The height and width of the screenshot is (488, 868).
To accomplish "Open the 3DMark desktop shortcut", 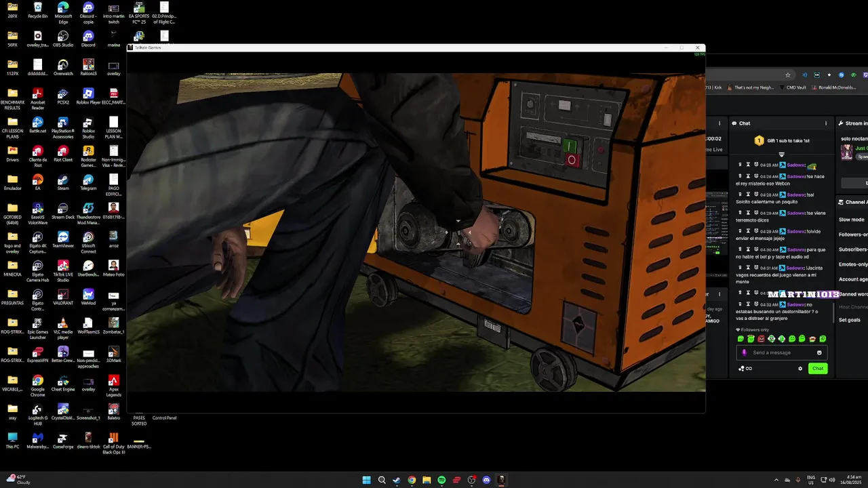I will click(x=114, y=354).
